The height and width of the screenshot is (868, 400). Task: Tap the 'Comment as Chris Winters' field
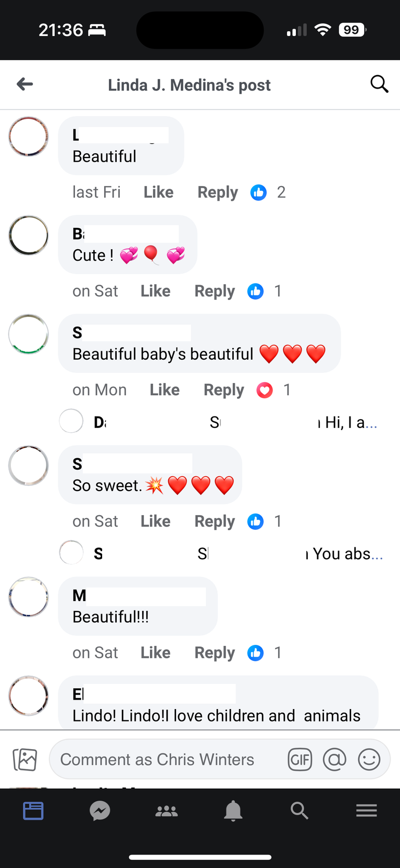[x=156, y=760]
